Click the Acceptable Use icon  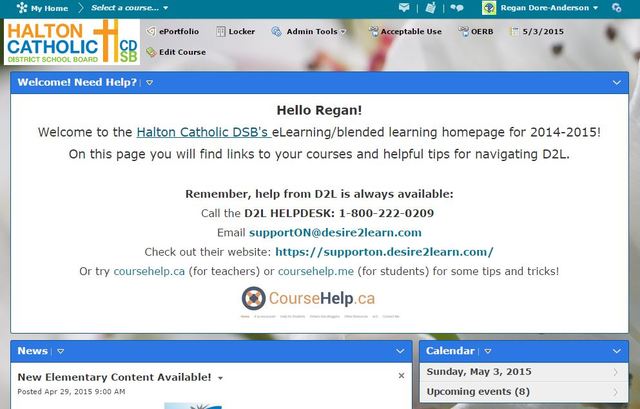(373, 31)
